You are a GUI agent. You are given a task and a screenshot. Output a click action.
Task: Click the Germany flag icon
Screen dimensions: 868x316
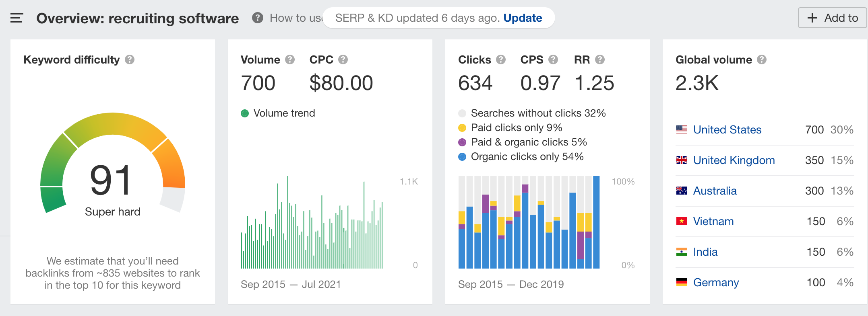click(682, 282)
